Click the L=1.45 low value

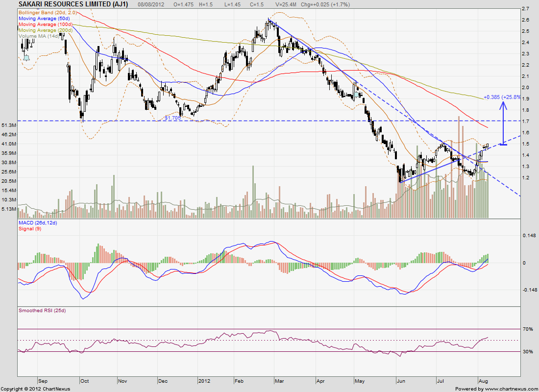[x=233, y=4]
